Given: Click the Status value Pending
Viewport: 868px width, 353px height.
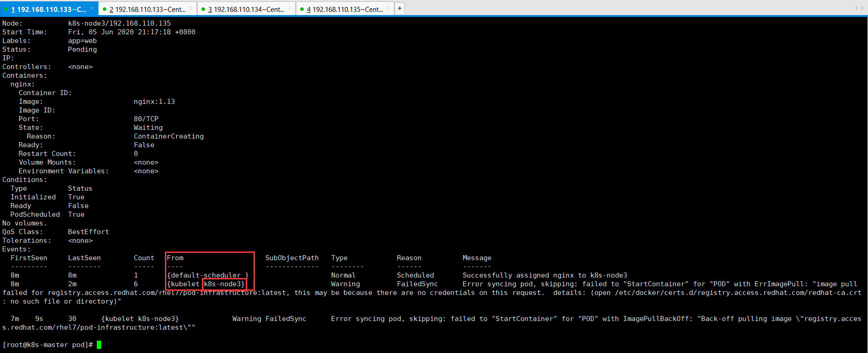Looking at the screenshot, I should (82, 49).
